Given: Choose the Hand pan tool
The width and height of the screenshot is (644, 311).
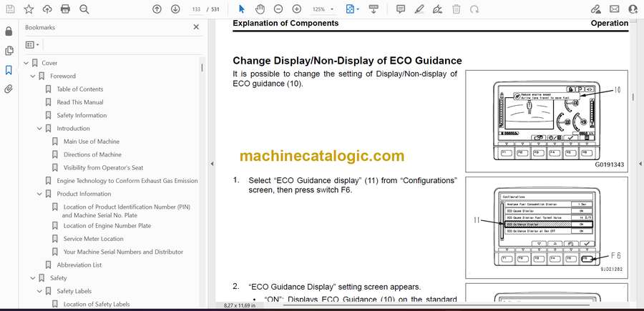Looking at the screenshot, I should [260, 9].
